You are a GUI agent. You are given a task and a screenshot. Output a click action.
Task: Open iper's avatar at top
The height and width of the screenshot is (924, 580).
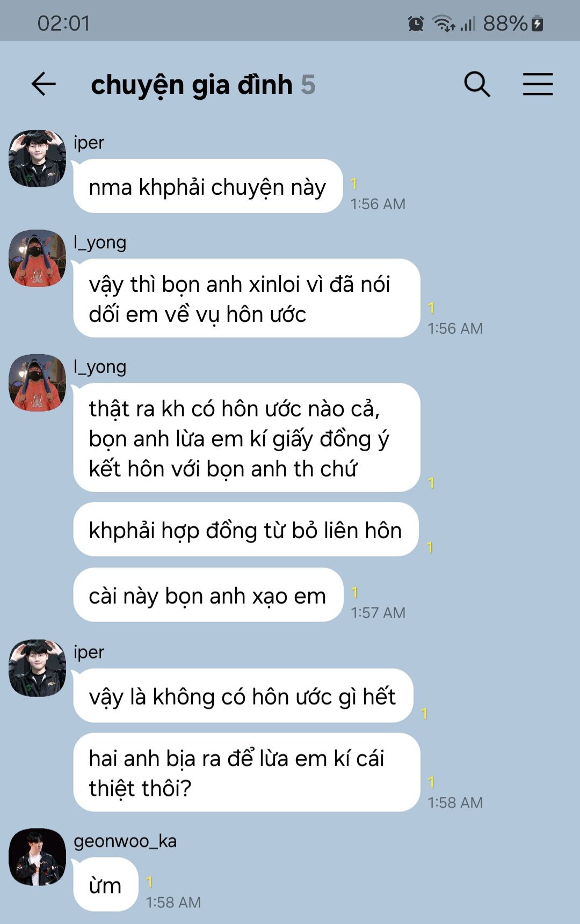click(x=37, y=158)
